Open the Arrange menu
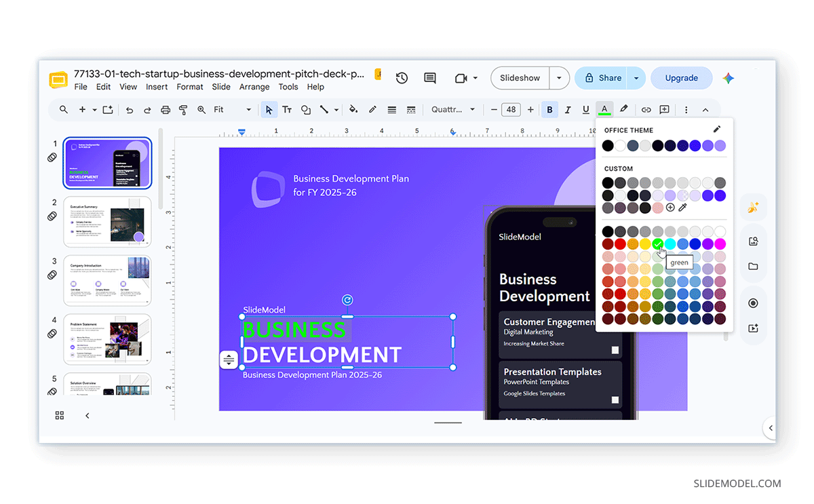This screenshot has width=814, height=504. pos(254,87)
